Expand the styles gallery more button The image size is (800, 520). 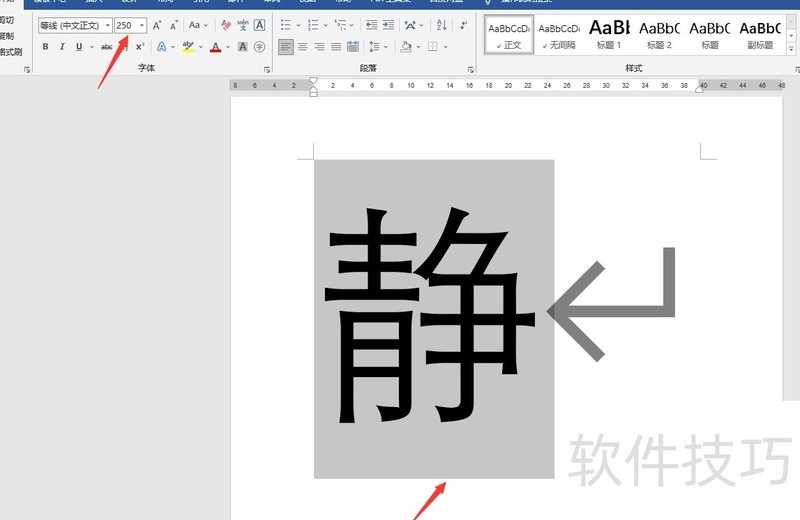(x=791, y=49)
